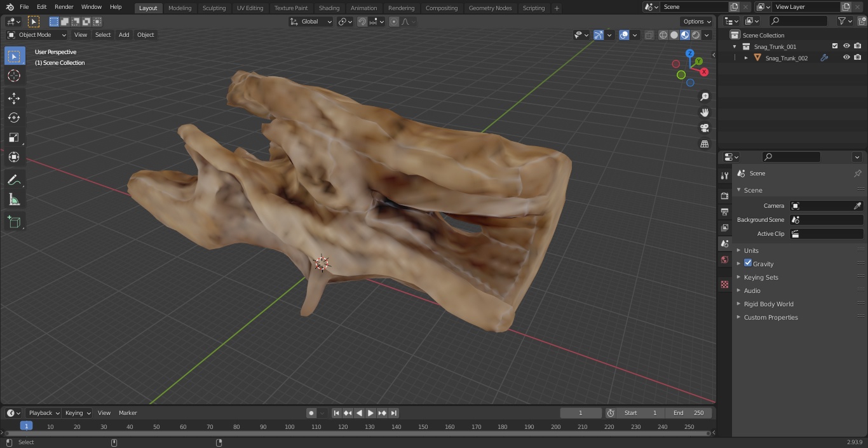The height and width of the screenshot is (448, 868).
Task: Hide Snag_Trunk_001 in viewport
Action: pos(846,46)
